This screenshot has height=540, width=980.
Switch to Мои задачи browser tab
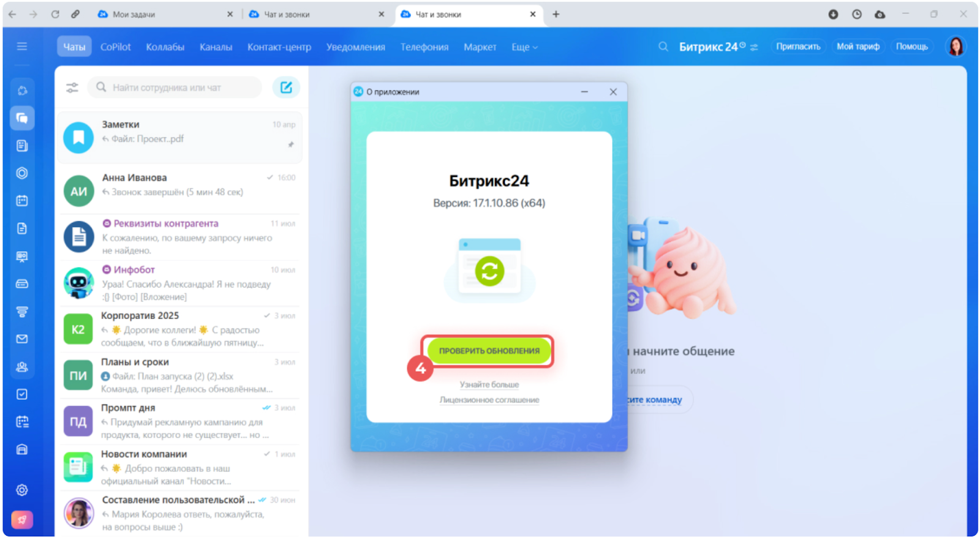[165, 14]
